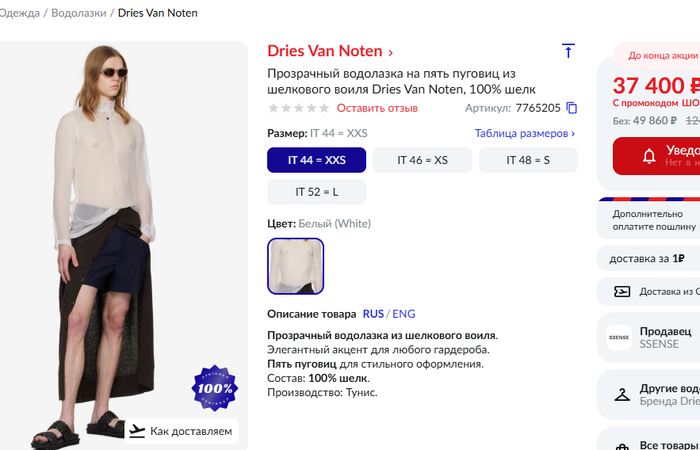Screen dimensions: 700x450
Task: Switch description language to ENG
Action: coord(404,313)
